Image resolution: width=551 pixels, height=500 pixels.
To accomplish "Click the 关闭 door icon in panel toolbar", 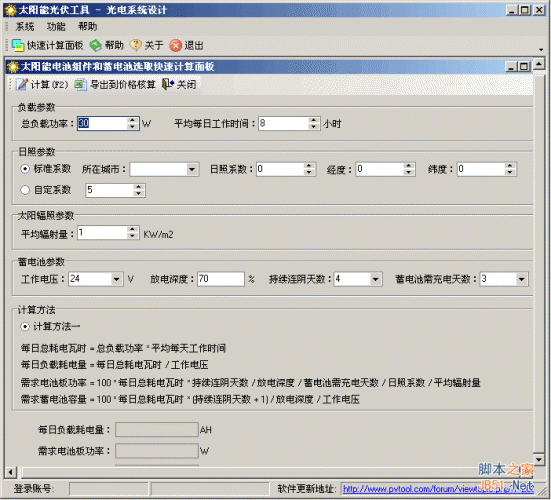I will click(168, 84).
